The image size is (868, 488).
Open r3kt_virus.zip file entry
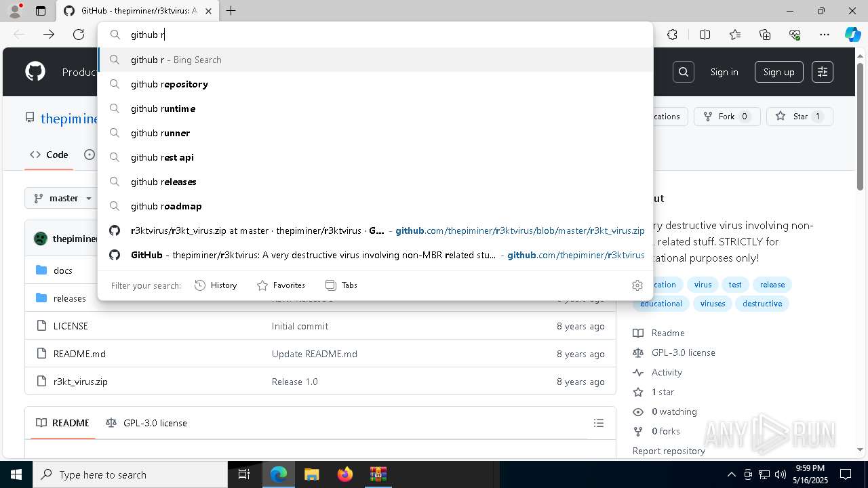tap(81, 382)
